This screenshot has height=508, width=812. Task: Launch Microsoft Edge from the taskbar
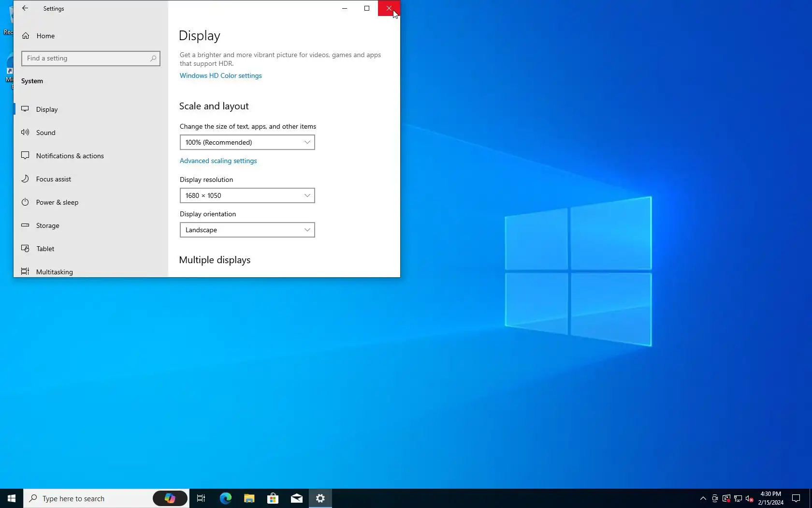coord(226,498)
